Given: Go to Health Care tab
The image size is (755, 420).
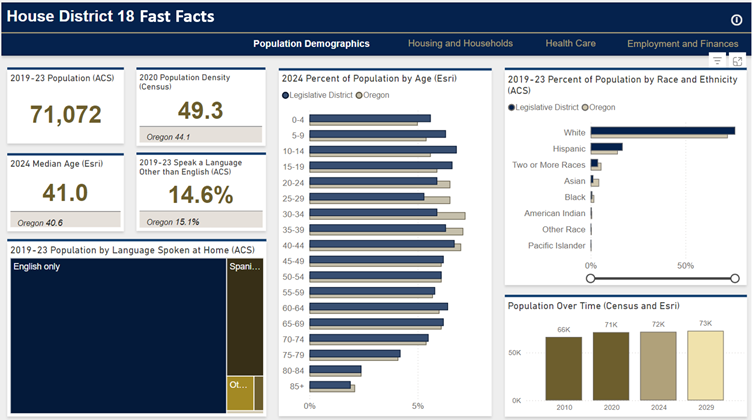Looking at the screenshot, I should (x=570, y=44).
